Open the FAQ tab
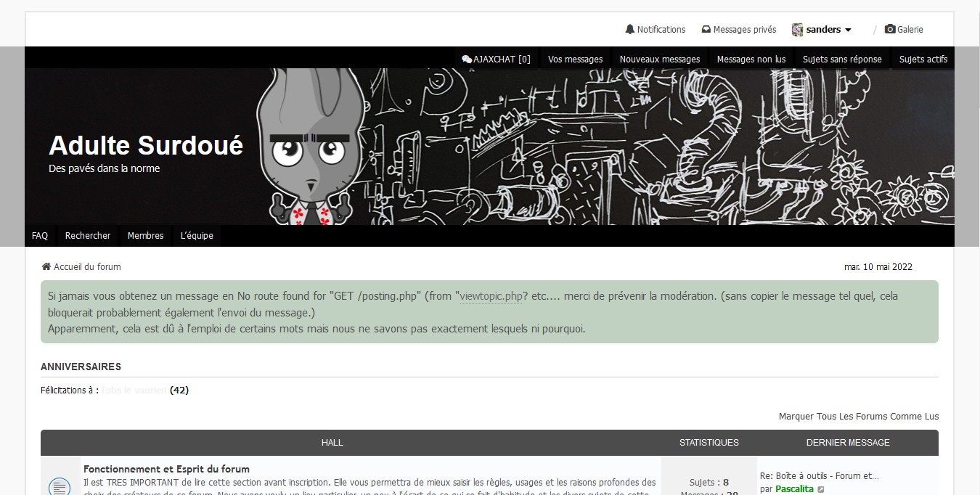Viewport: 980px width, 495px height. 40,236
